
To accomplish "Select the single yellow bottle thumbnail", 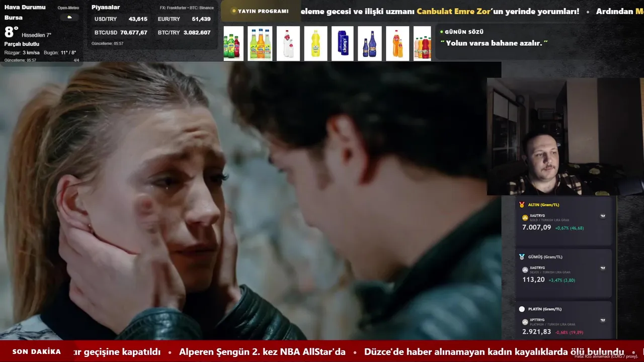I will (315, 44).
